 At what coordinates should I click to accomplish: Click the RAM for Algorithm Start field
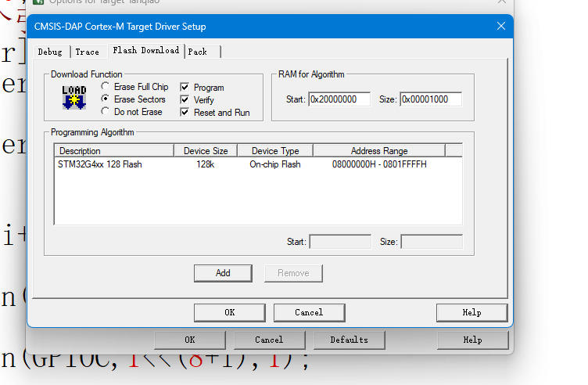tap(339, 99)
